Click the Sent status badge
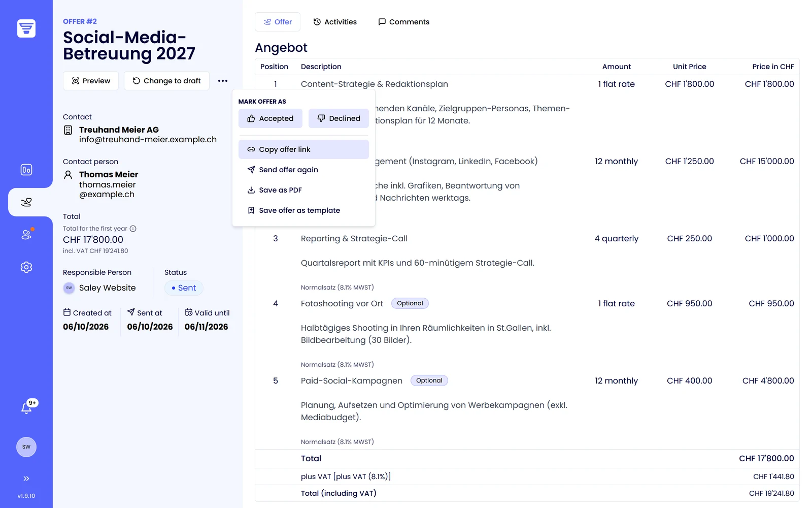 click(184, 288)
